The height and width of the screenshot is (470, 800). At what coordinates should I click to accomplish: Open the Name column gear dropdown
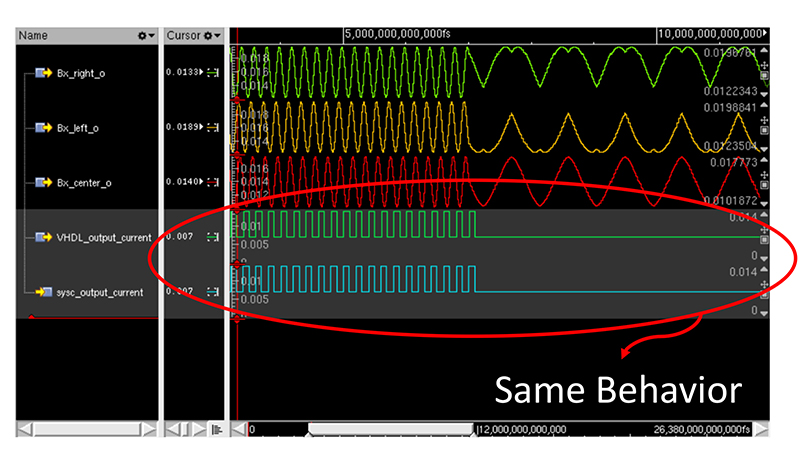146,35
